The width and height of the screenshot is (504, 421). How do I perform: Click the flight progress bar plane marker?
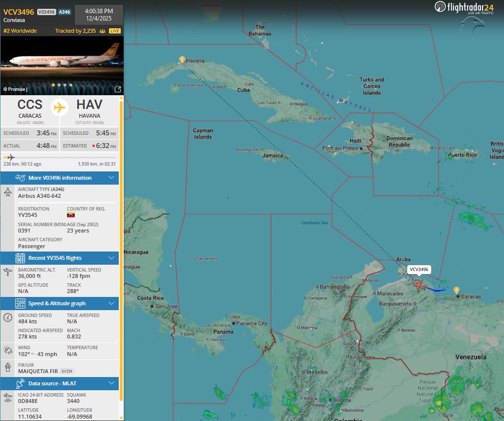point(10,157)
